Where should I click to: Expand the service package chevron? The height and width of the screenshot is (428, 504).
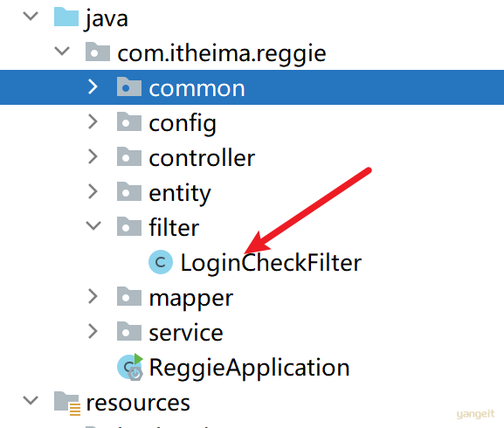93,332
